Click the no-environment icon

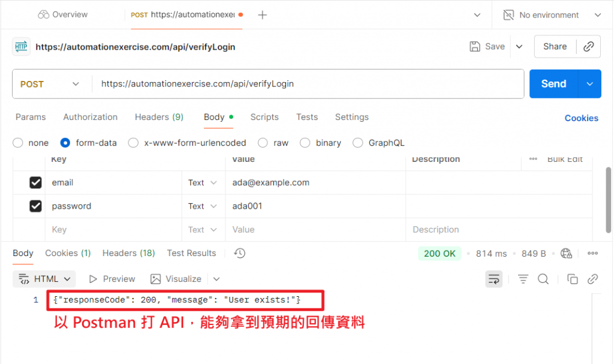(508, 15)
